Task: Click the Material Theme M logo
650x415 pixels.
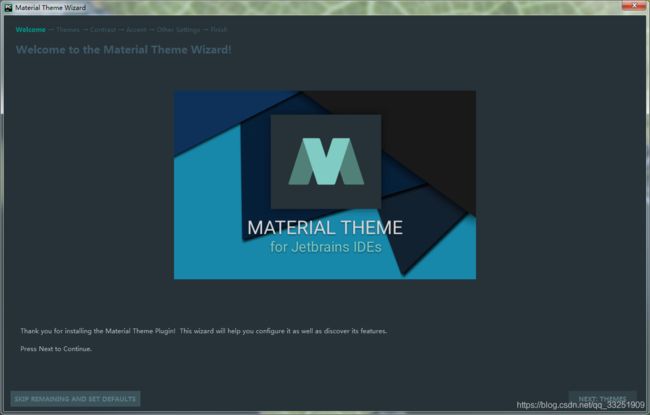Action: click(x=326, y=161)
